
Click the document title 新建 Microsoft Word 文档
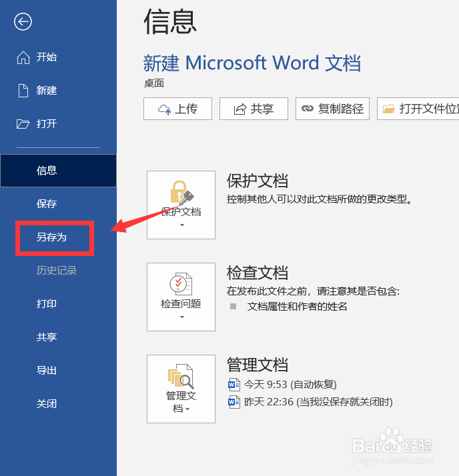(x=252, y=63)
